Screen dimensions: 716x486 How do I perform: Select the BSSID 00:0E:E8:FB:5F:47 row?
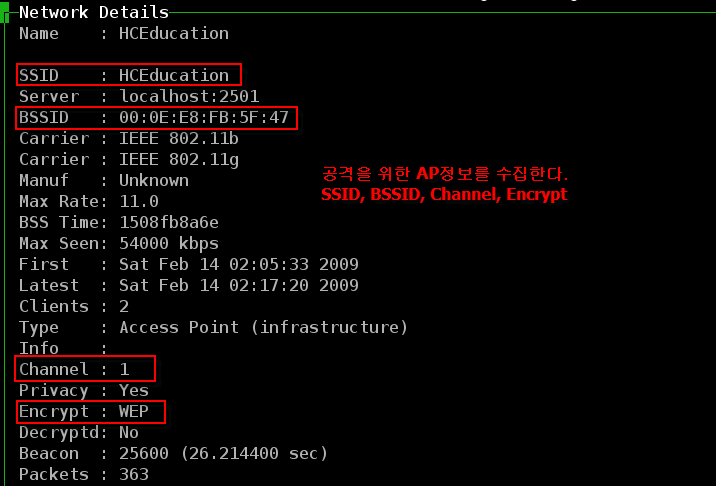[x=157, y=118]
